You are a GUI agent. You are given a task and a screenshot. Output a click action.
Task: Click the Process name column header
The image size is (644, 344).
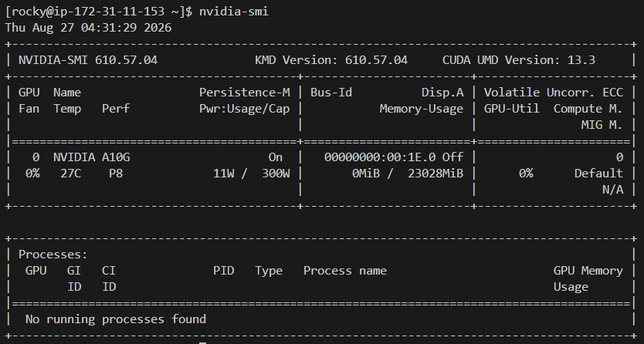pos(345,271)
